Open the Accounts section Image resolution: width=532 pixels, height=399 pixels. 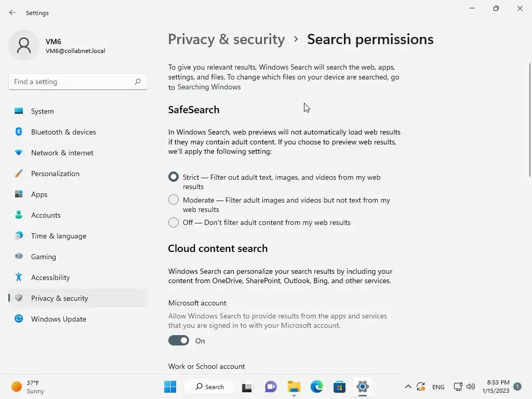[x=46, y=215]
